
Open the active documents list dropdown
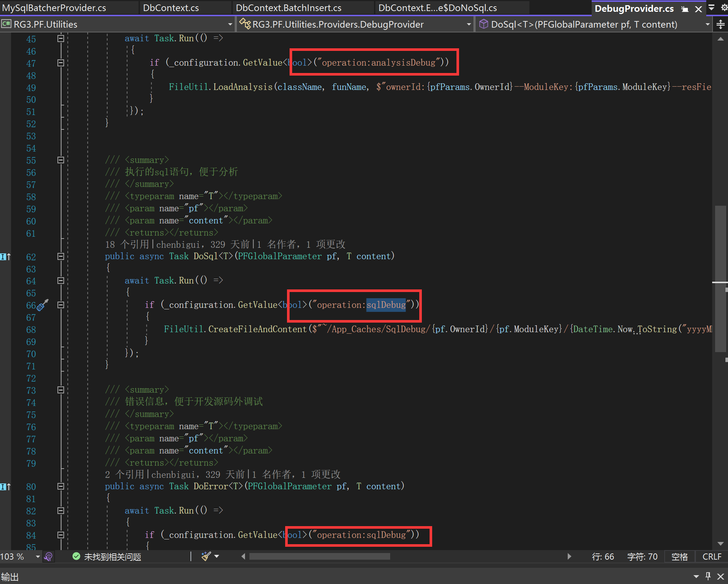coord(711,8)
